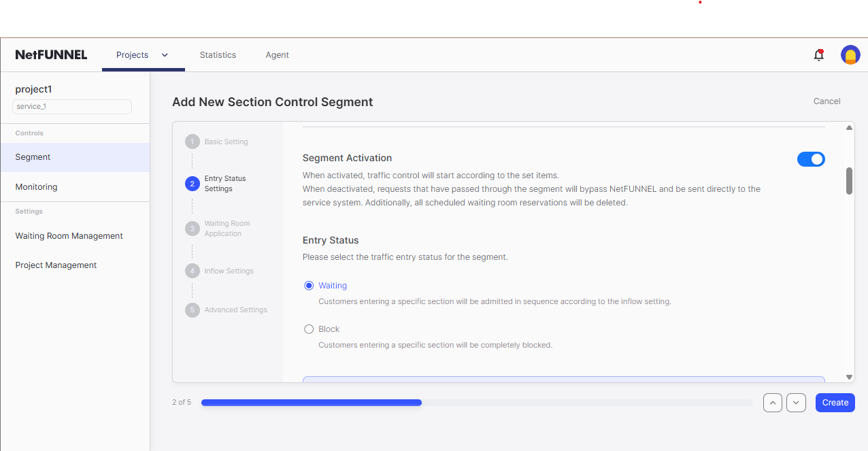Switch to the Agent tab
Viewport: 868px width, 451px height.
(x=277, y=55)
